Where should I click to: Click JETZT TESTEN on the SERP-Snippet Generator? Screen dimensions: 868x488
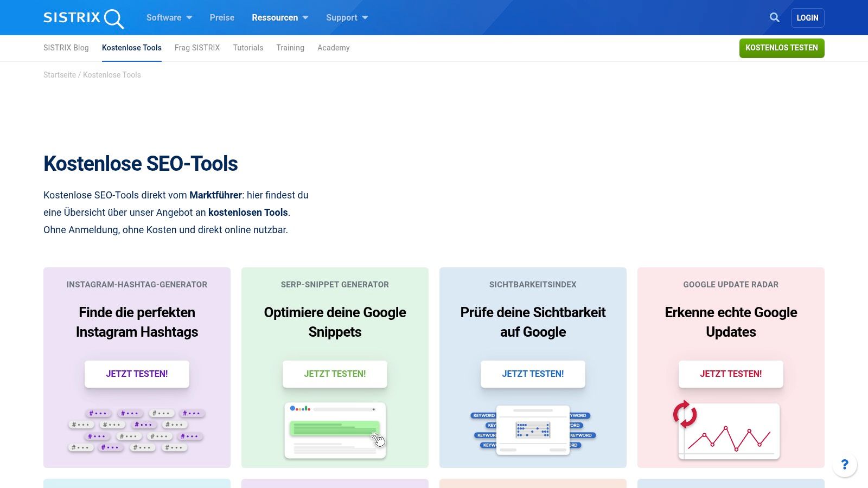335,374
